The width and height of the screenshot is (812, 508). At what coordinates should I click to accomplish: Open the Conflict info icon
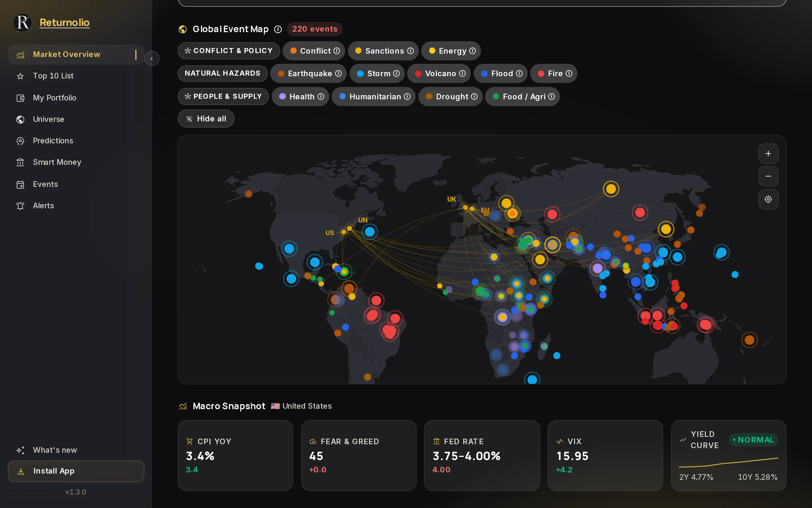coord(337,51)
